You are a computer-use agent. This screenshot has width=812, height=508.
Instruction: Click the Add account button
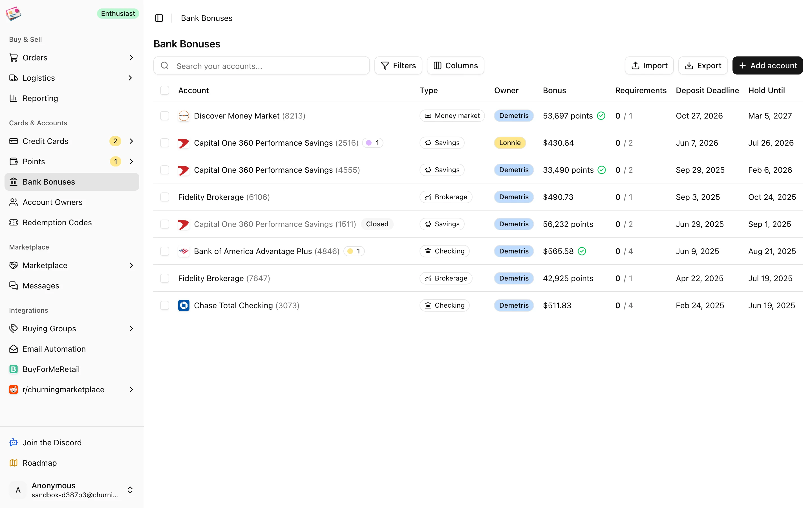[x=767, y=65]
